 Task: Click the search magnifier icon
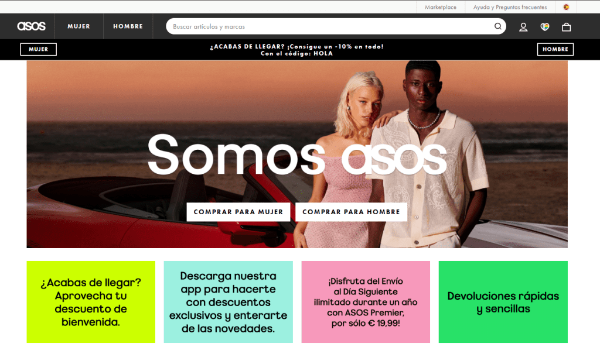498,26
